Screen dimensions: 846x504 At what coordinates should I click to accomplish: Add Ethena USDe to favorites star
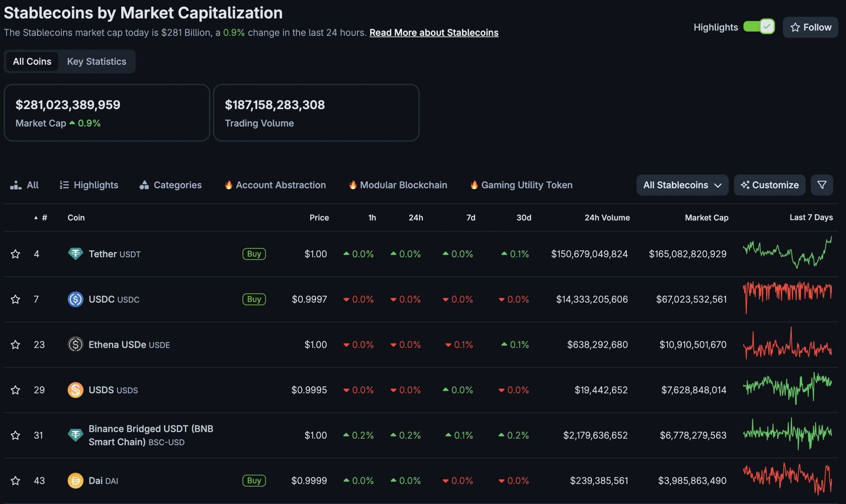coord(15,345)
